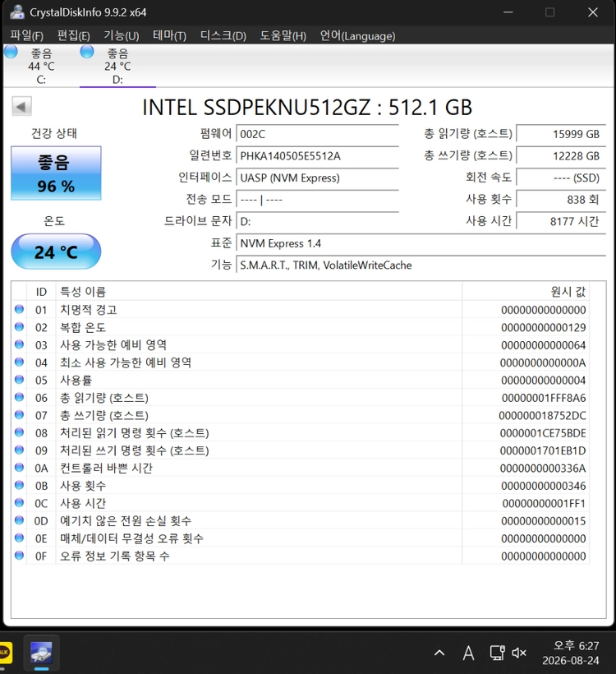Select the 매체/데이터 무결성 오류 횟수 row
Screen dimensions: 616x674
(301, 538)
